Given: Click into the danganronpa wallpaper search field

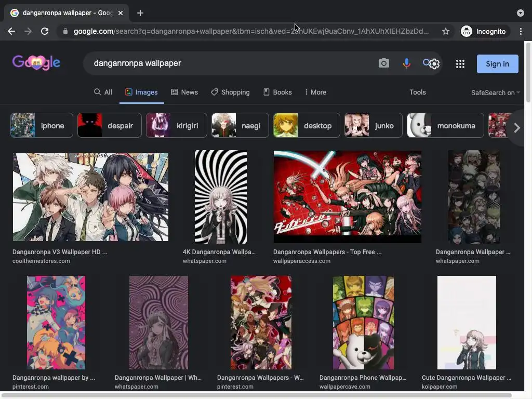Looking at the screenshot, I should tap(231, 63).
